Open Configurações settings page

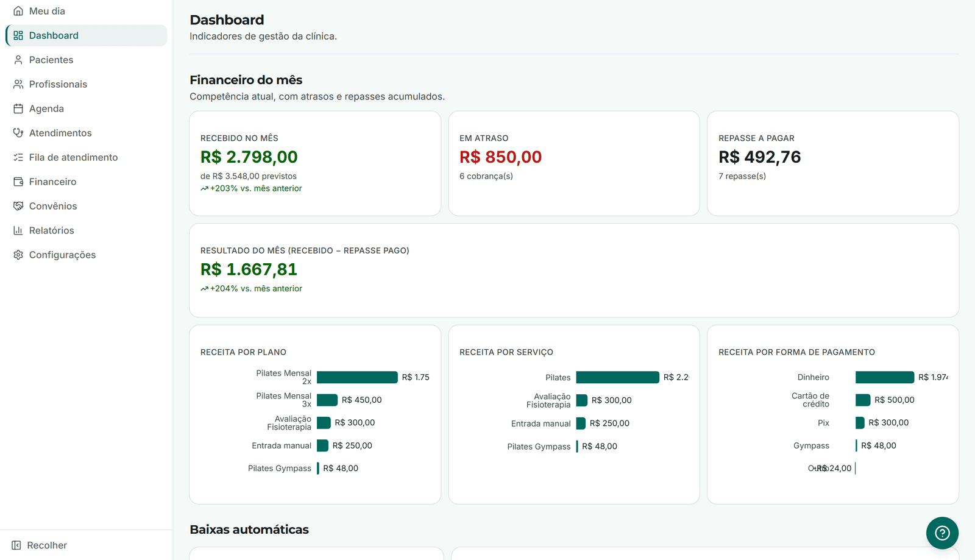click(87, 255)
